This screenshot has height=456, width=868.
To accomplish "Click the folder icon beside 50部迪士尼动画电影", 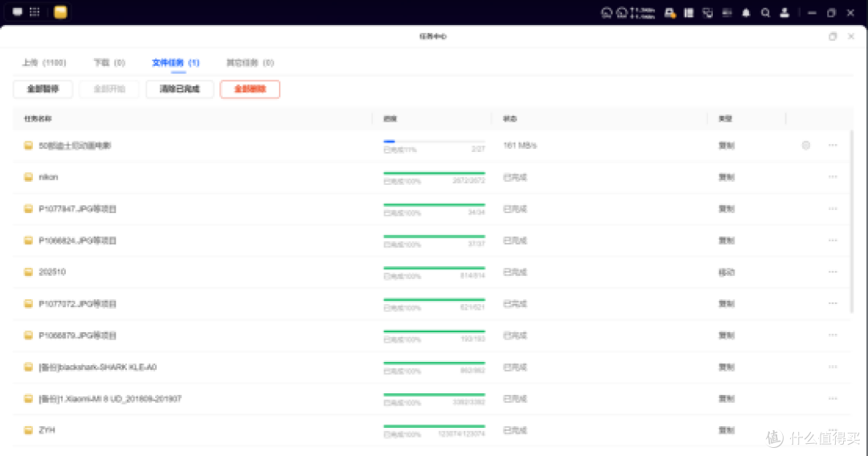I will 28,146.
